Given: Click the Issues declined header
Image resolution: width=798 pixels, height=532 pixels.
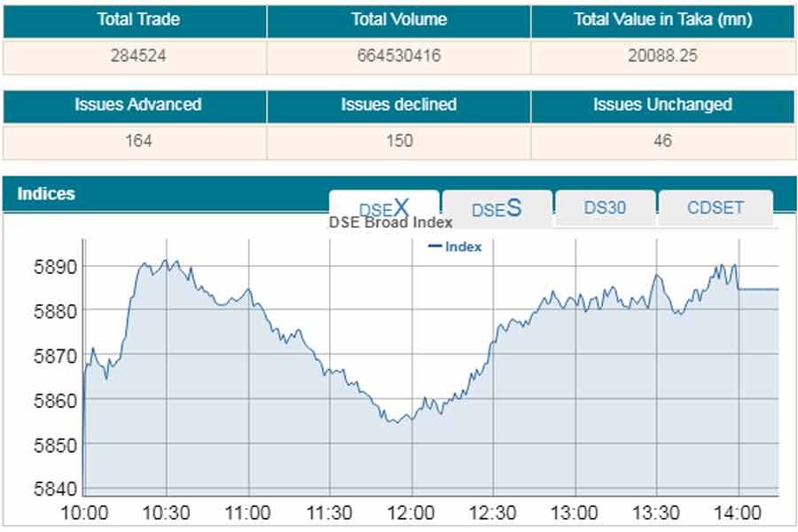Looking at the screenshot, I should coord(399,105).
